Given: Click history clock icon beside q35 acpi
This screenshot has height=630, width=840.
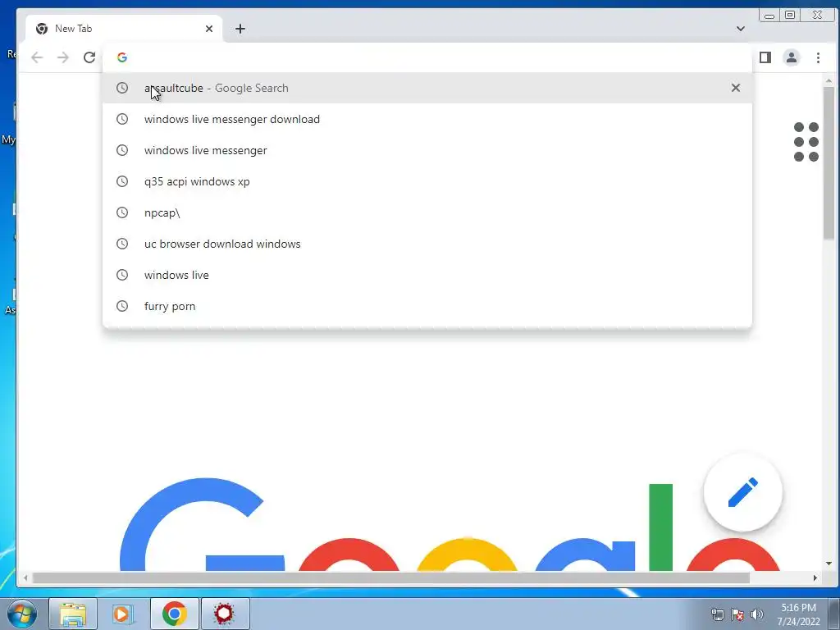Looking at the screenshot, I should (x=122, y=181).
